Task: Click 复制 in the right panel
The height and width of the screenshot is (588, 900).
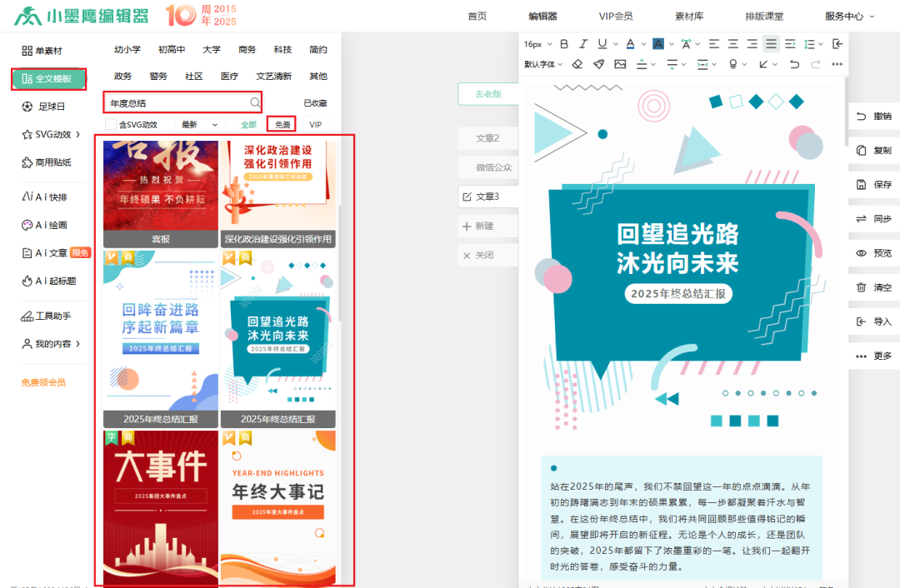Action: click(874, 150)
